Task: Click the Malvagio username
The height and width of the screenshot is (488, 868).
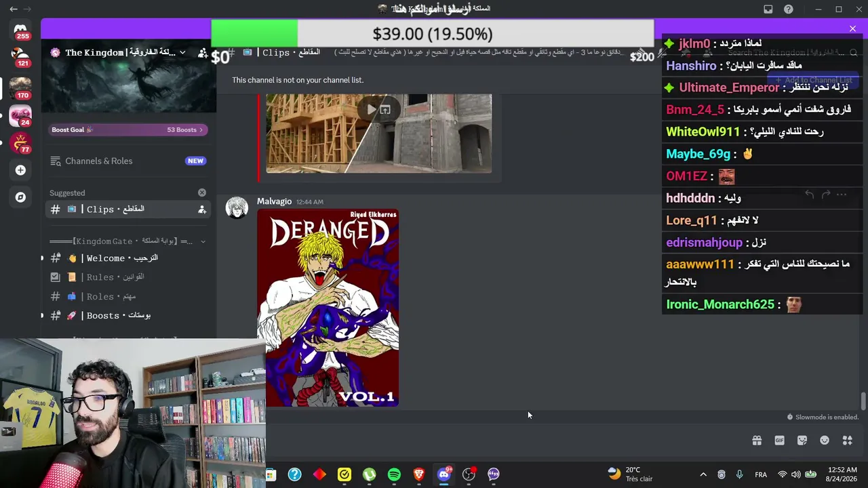Action: pos(274,201)
